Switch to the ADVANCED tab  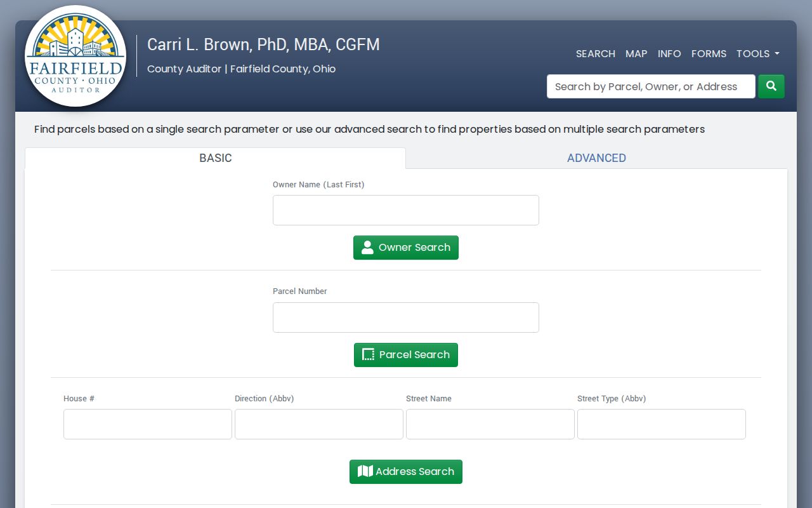pos(596,158)
